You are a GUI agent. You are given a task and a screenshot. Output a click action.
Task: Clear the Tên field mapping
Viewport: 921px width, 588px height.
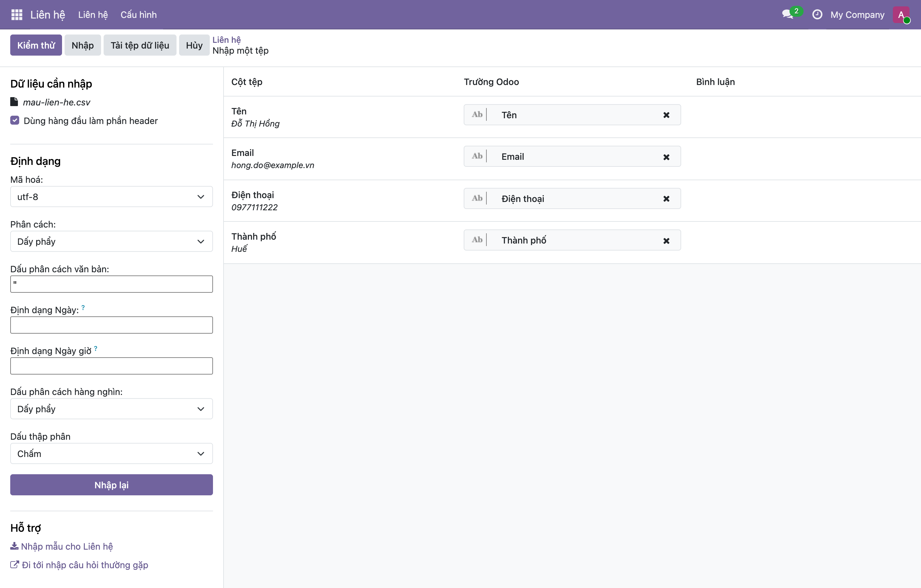point(666,115)
